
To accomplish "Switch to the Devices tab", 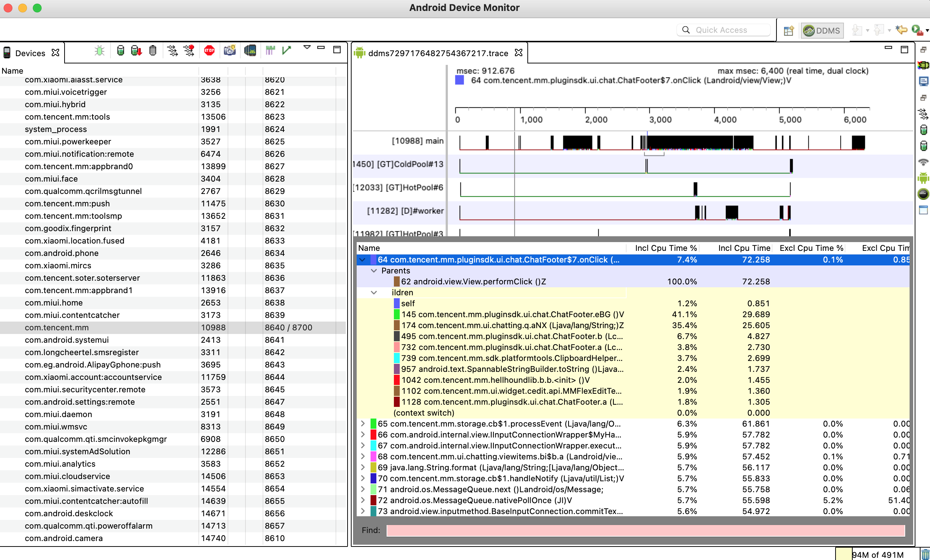I will [30, 53].
